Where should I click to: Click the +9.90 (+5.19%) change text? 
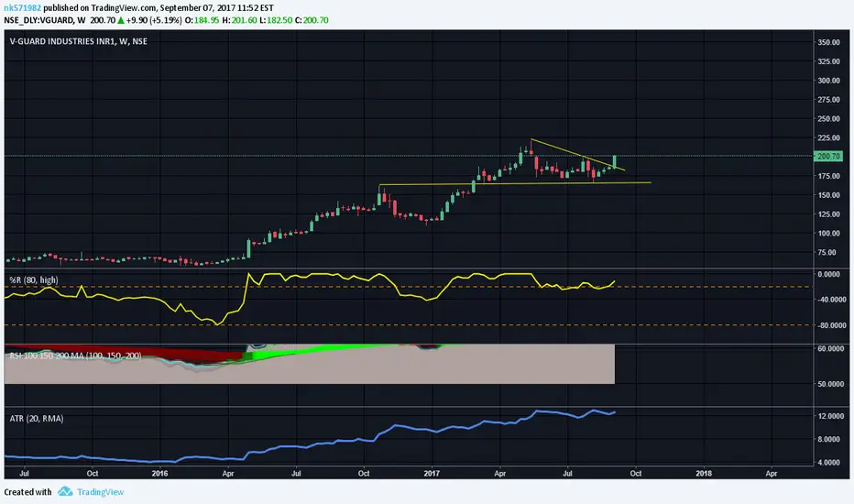coord(154,20)
